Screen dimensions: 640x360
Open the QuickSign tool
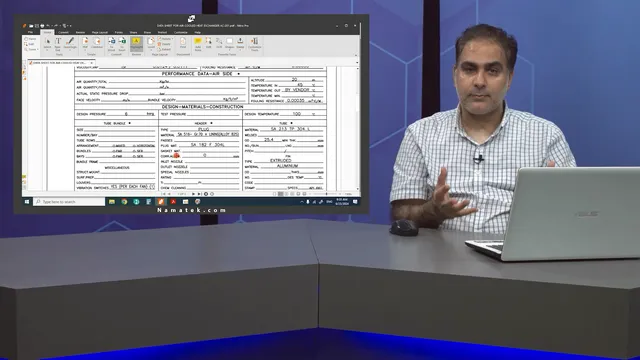(x=70, y=43)
